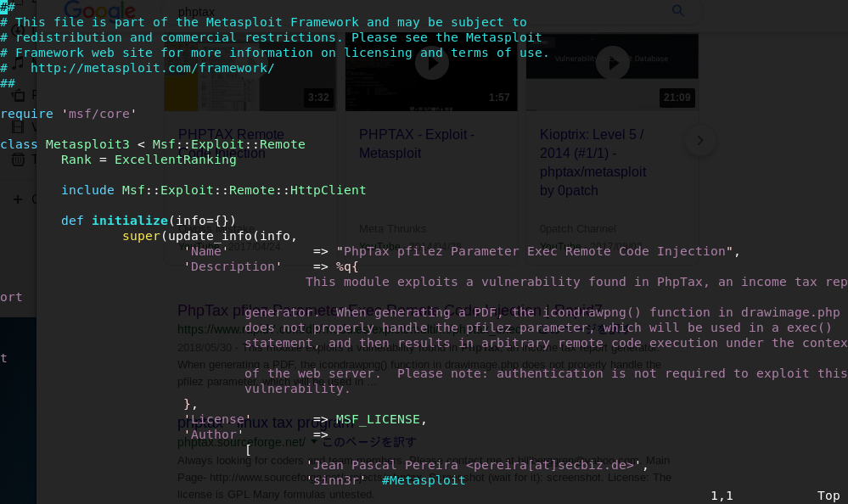
Task: Open the 3:32 PHPTAX video thumbnail
Action: click(x=250, y=72)
